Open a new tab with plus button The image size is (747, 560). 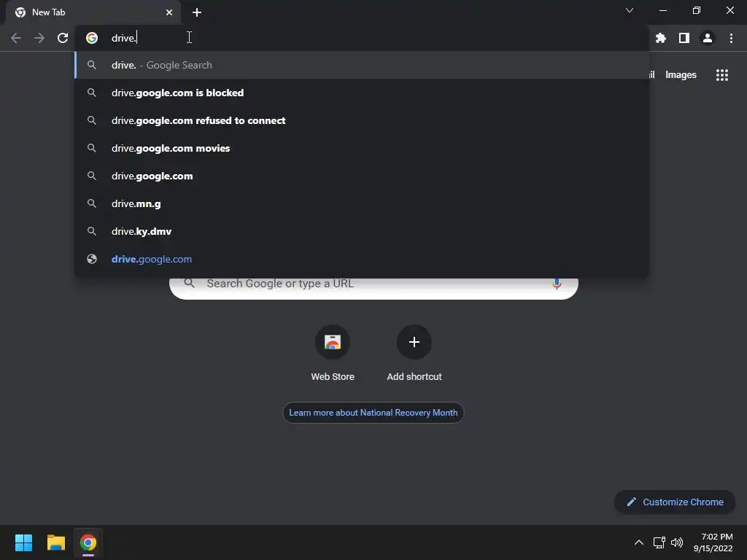[x=197, y=12]
